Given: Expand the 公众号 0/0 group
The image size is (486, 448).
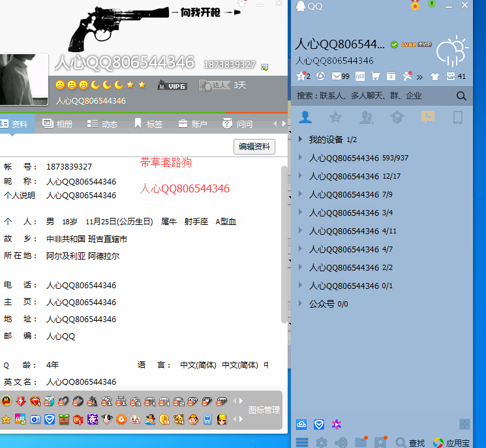Looking at the screenshot, I should (x=300, y=304).
